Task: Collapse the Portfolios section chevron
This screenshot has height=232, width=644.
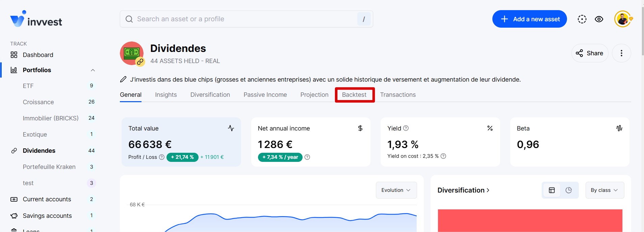Action: coord(93,70)
